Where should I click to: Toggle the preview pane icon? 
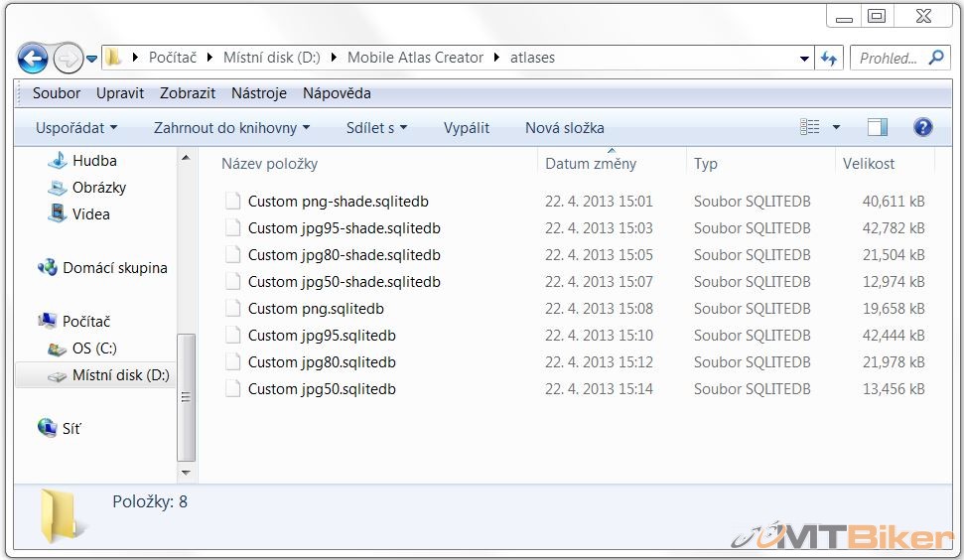coord(877,127)
